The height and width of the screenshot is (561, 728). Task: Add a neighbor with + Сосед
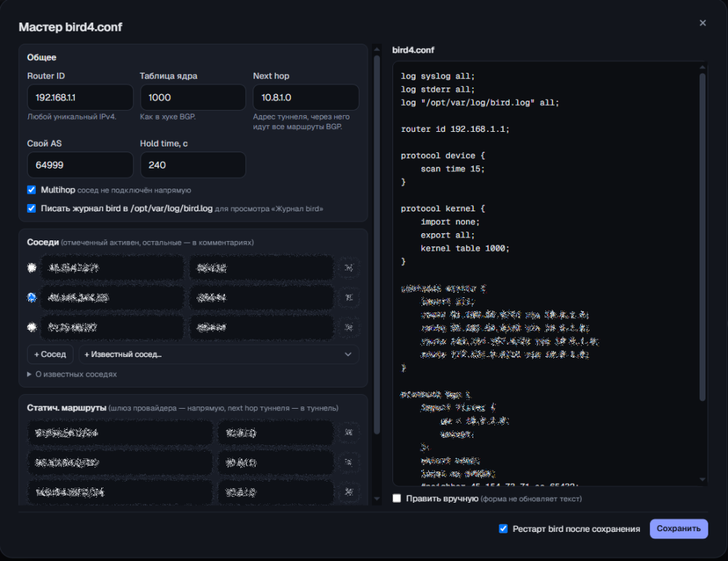[x=50, y=354]
